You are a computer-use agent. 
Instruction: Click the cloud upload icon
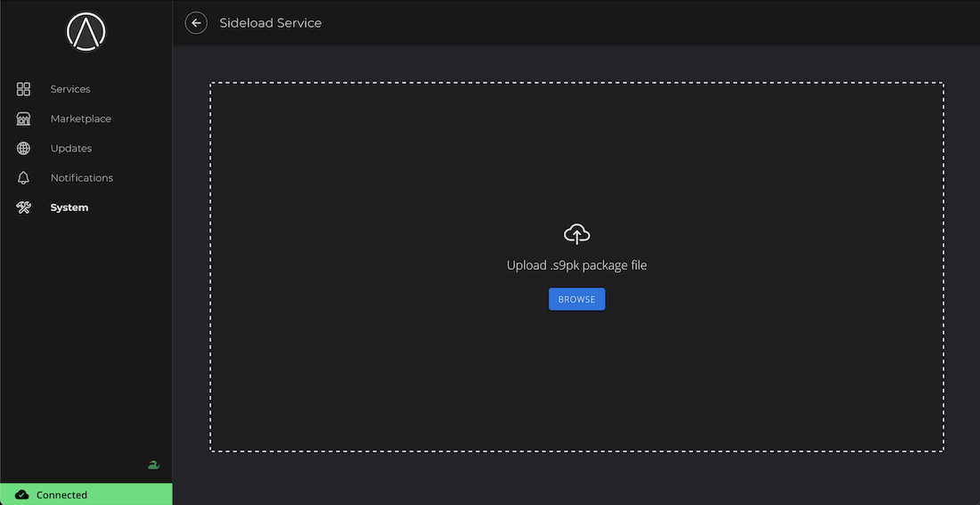coord(577,234)
